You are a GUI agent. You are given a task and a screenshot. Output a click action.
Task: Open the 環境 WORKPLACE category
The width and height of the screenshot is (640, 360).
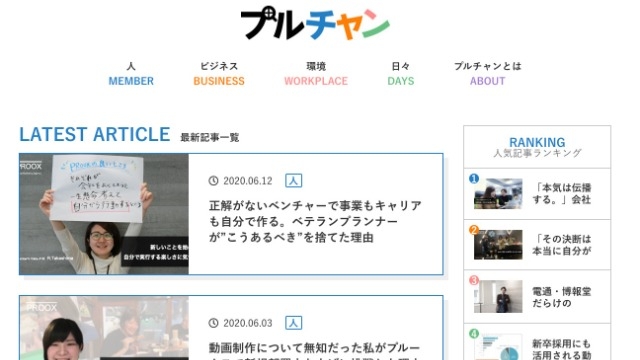tap(316, 74)
